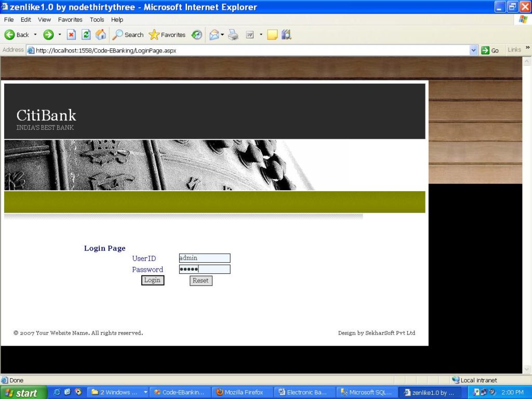
Task: Print the page with the printer icon
Action: tap(233, 35)
